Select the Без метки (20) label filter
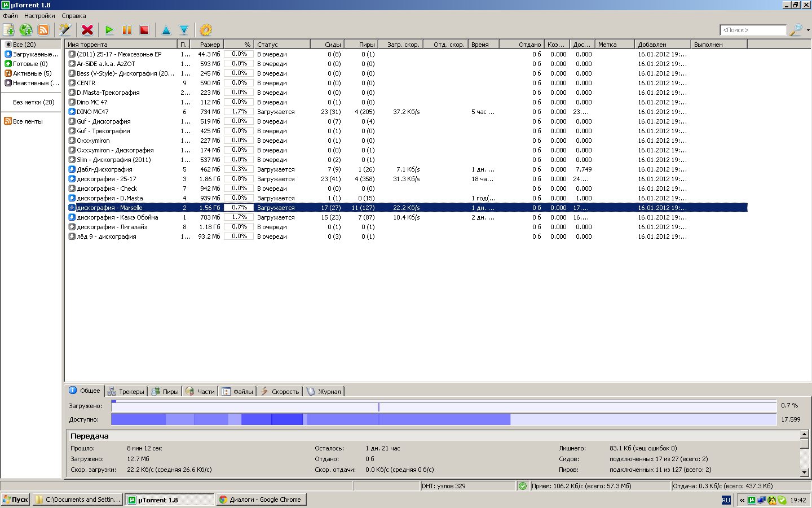Image resolution: width=812 pixels, height=508 pixels. tap(34, 102)
